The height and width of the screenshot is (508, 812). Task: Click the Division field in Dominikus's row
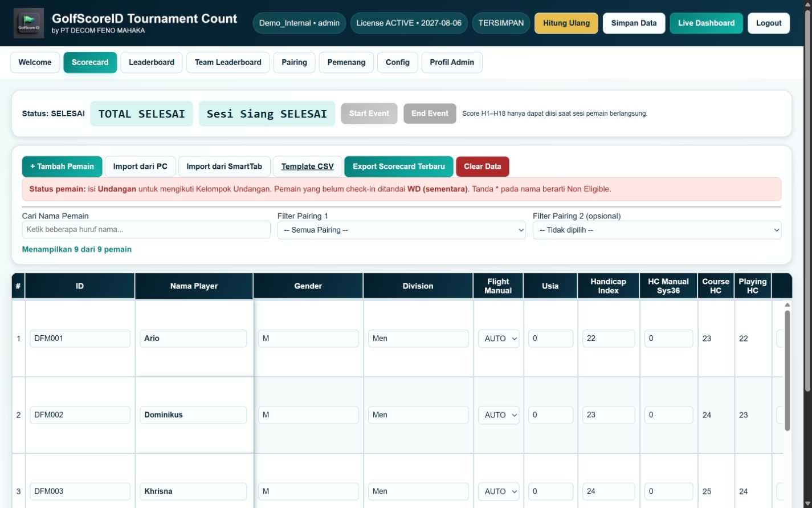coord(418,414)
